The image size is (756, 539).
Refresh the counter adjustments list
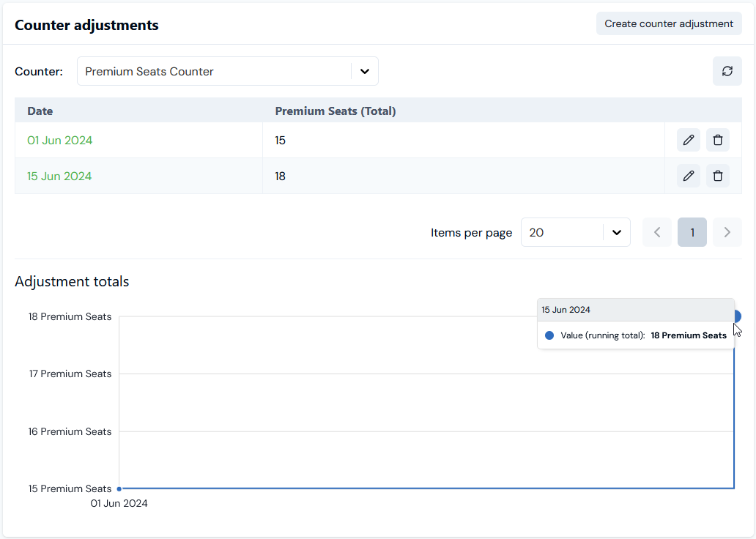point(727,71)
